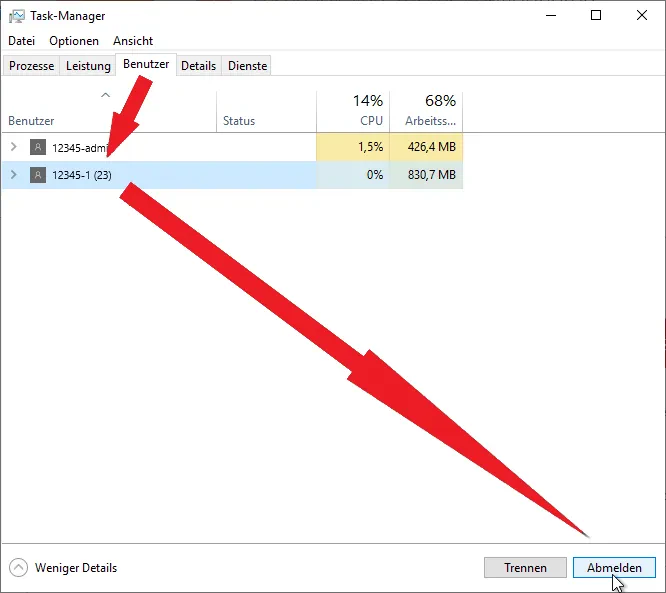Screen dimensions: 666x593
Task: Select the Benutzer tab
Action: [146, 64]
